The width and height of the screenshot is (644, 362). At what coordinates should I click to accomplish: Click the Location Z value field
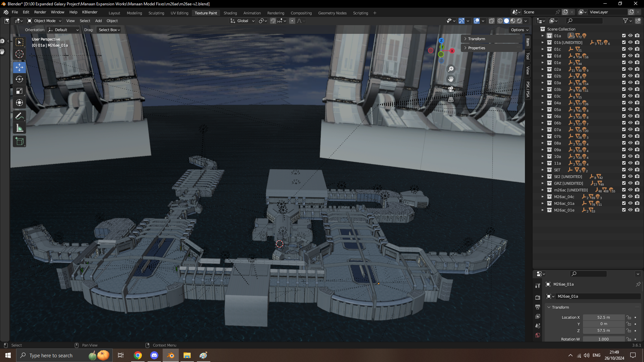603,330
